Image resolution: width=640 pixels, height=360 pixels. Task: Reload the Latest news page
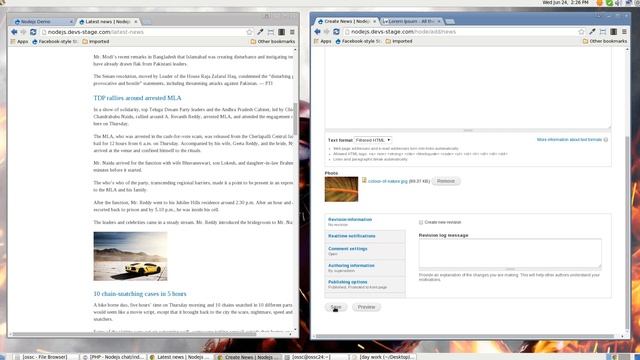[x=33, y=32]
